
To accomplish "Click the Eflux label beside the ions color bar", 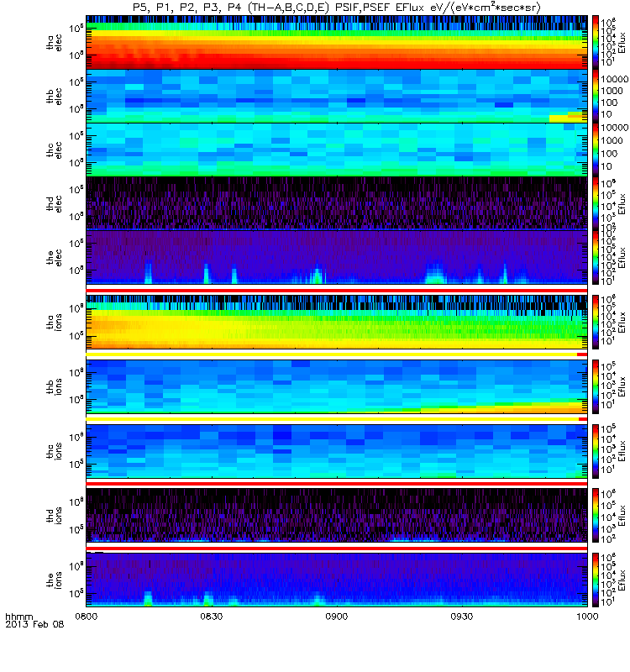I will point(622,580).
